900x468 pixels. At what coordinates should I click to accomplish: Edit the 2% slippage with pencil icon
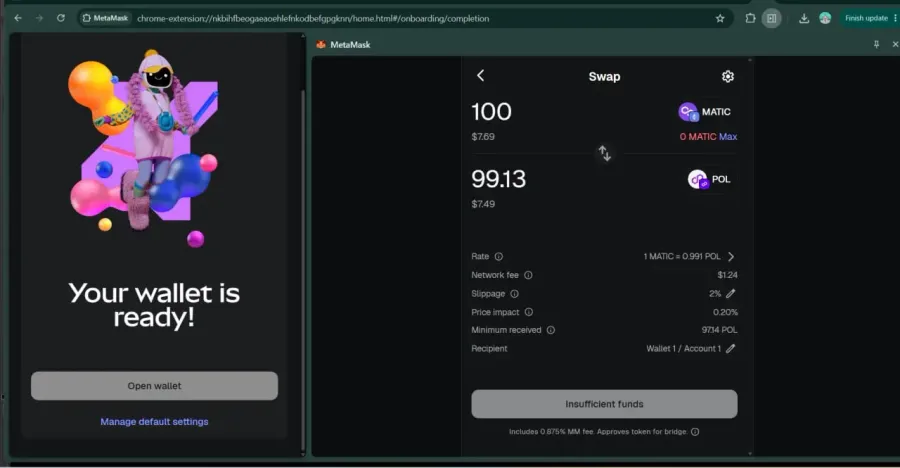coord(730,293)
